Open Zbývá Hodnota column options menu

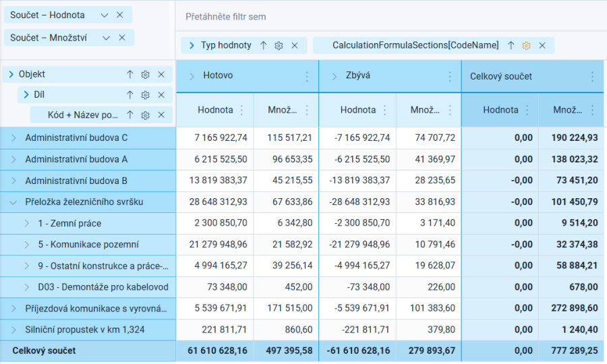[384, 111]
